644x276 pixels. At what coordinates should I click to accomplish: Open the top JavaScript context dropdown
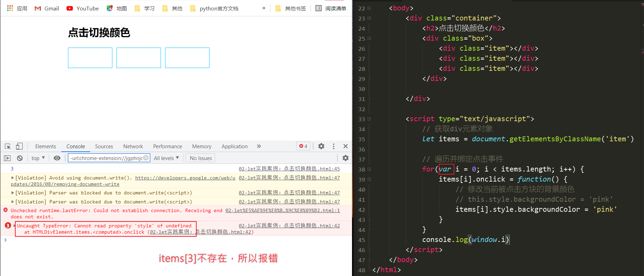pyautogui.click(x=38, y=158)
